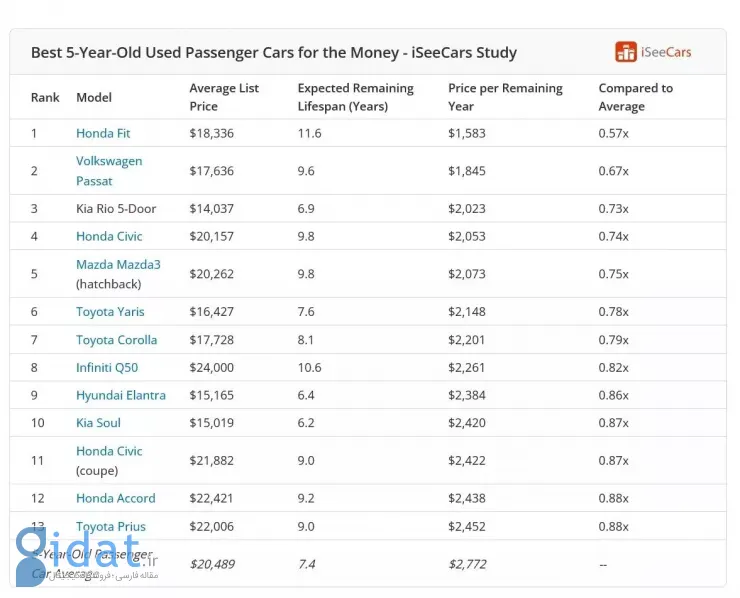
Task: Open the Mazda Mazda3 link
Action: 118,264
